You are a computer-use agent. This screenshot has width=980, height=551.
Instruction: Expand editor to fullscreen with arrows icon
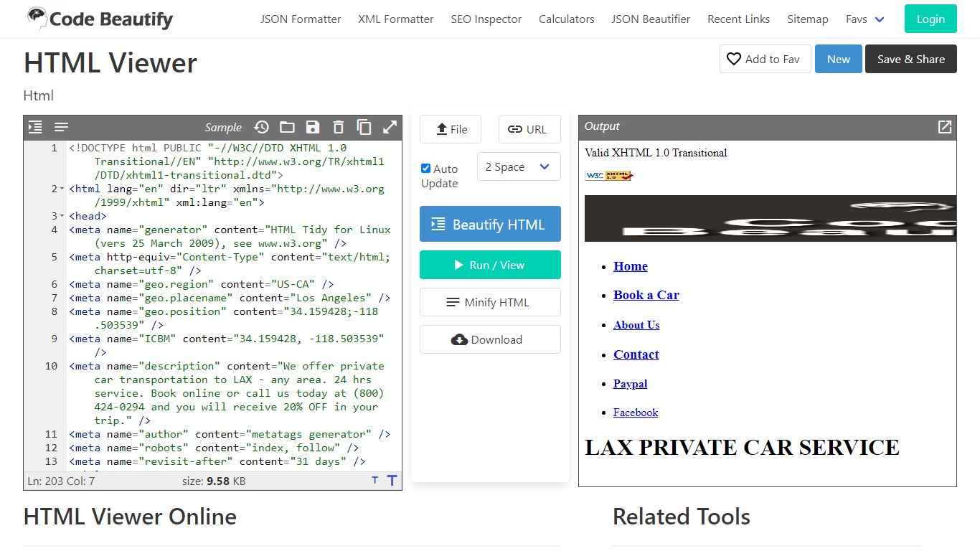coord(390,127)
